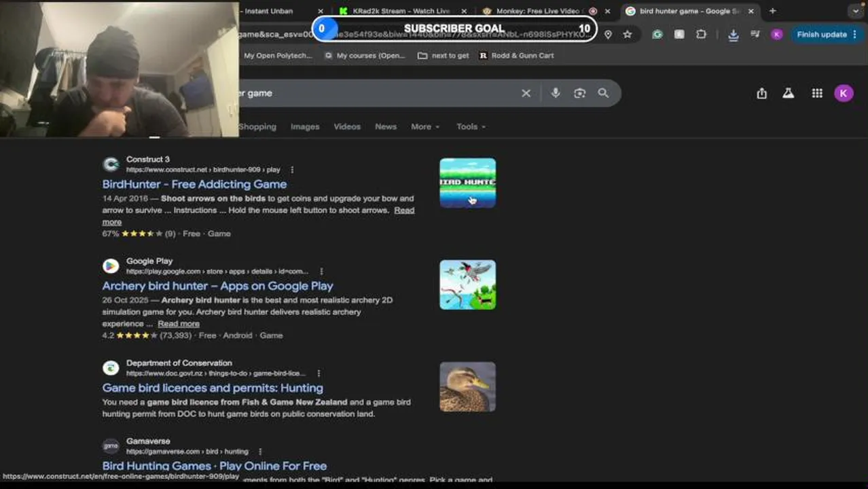Switch to the Shopping results tab
Screen dimensions: 868x489
257,126
